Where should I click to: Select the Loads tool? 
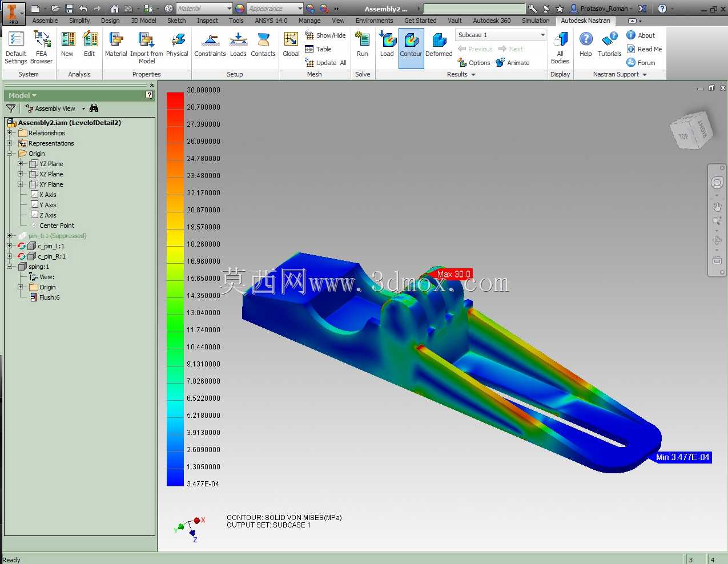(238, 45)
